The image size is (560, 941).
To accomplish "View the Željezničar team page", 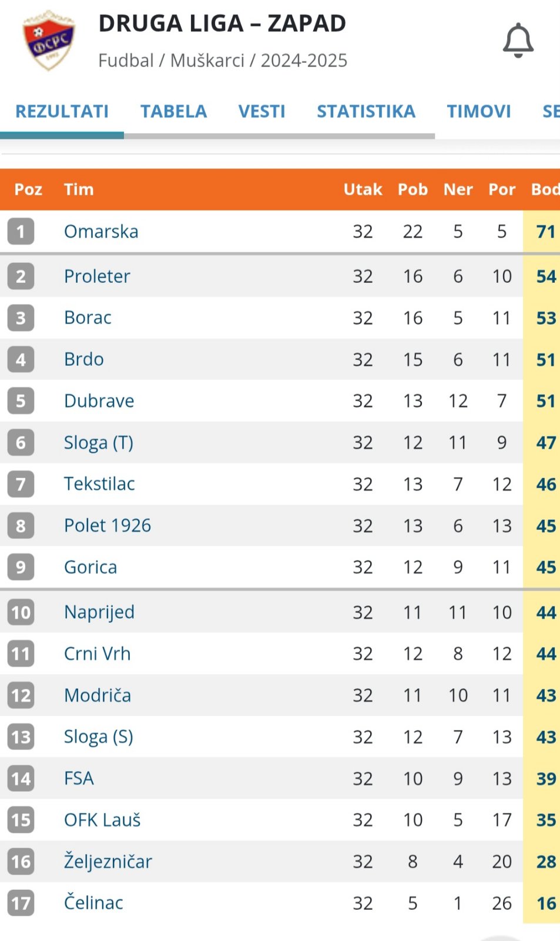I will 108,862.
